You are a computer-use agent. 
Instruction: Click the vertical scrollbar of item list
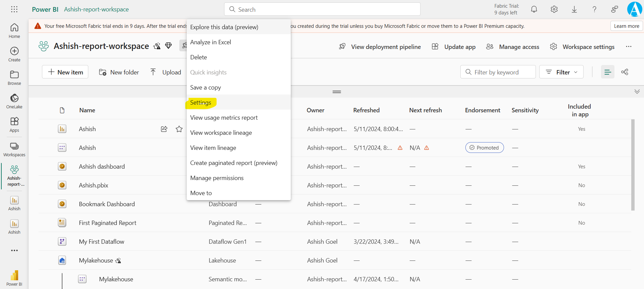[x=633, y=164]
